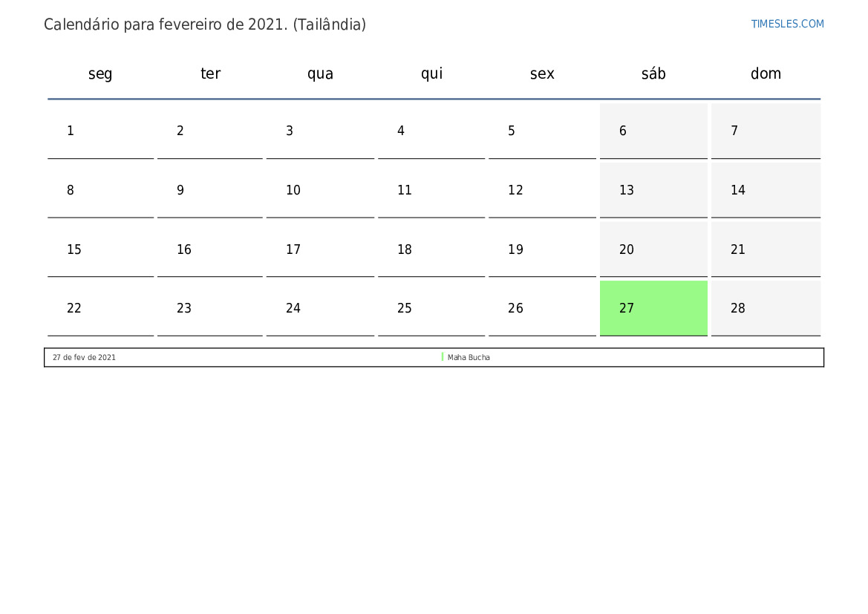Click day 17 in the calendar
Image resolution: width=868 pixels, height=614 pixels.
(320, 249)
